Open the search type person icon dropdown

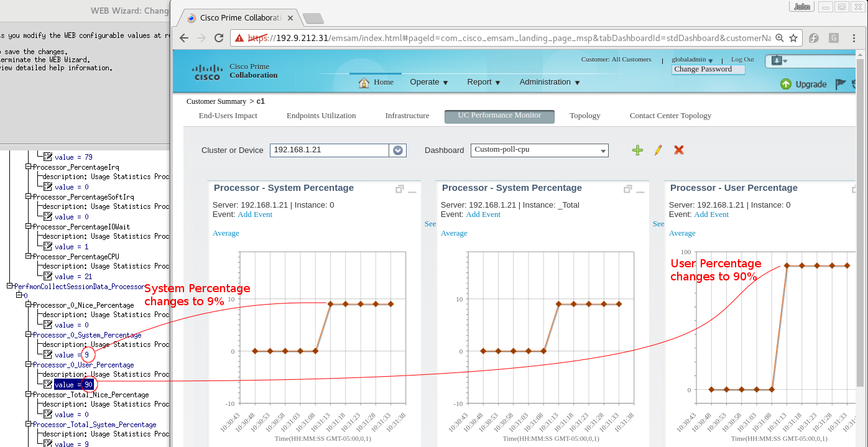click(x=779, y=60)
